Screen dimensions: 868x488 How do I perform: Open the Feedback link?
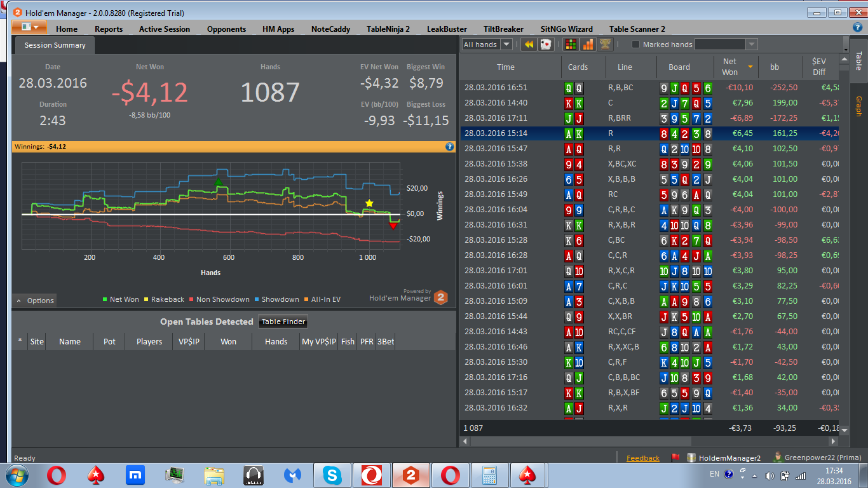point(643,458)
